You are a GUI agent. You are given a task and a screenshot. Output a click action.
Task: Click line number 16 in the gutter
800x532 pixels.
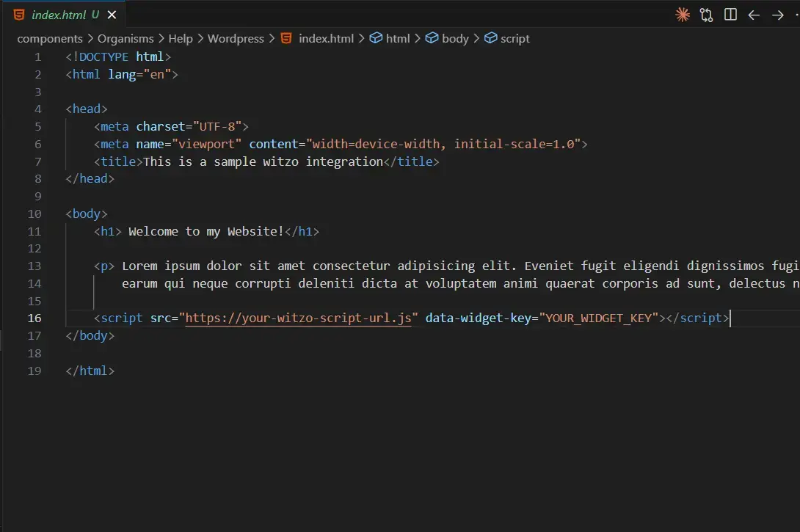[x=34, y=318]
